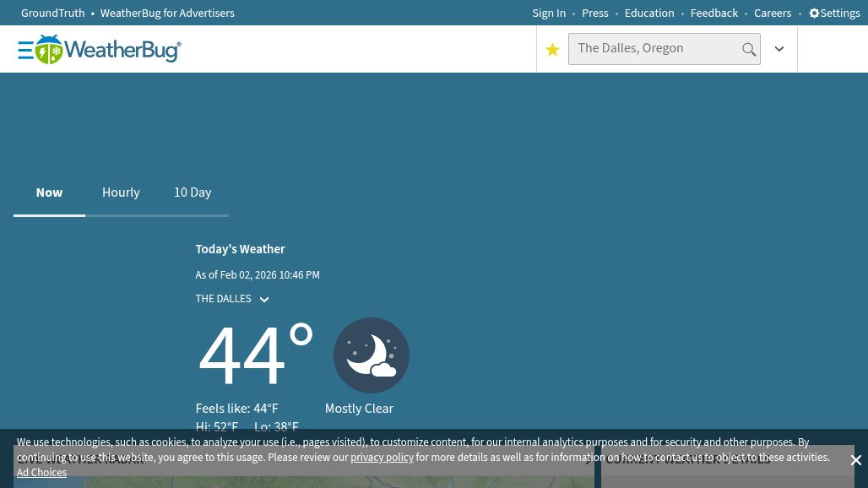Open the Ad Choices link
868x488 pixels.
(x=41, y=473)
